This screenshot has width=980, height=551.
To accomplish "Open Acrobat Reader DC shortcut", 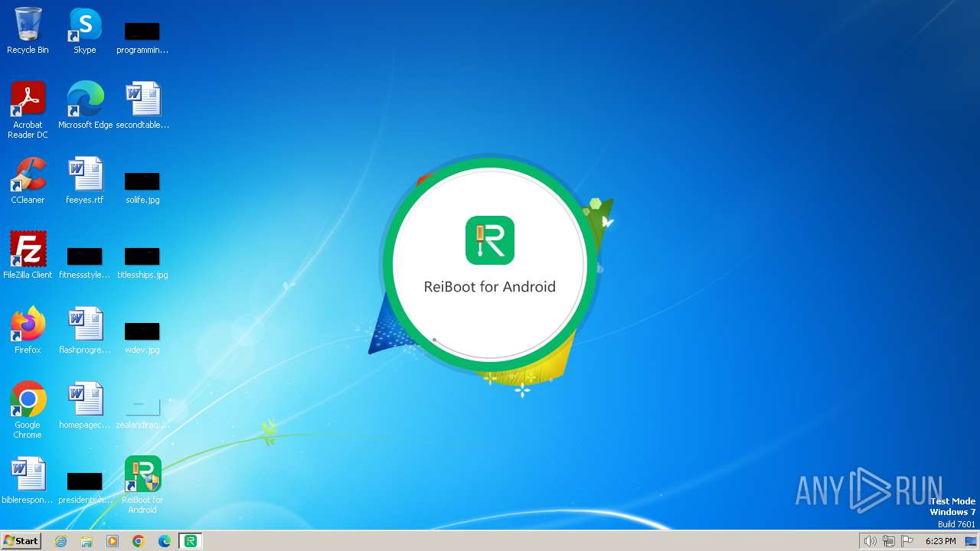I will coord(28,110).
